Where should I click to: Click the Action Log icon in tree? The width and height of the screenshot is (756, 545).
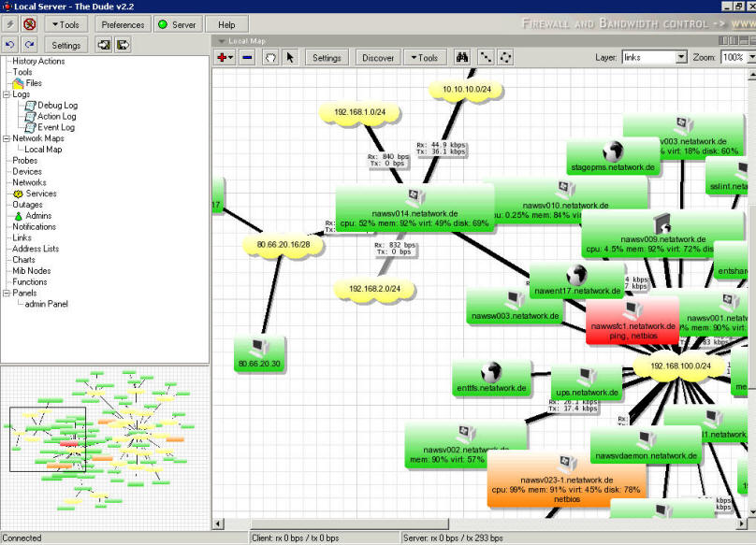30,117
